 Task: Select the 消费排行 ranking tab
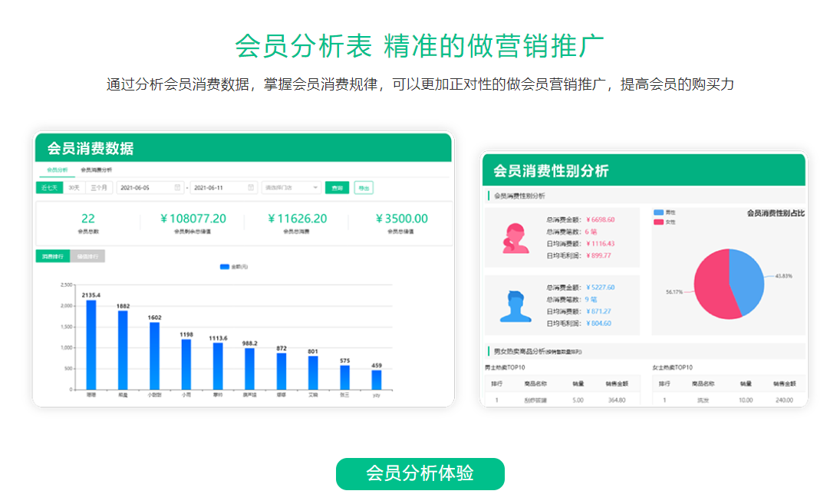[52, 256]
